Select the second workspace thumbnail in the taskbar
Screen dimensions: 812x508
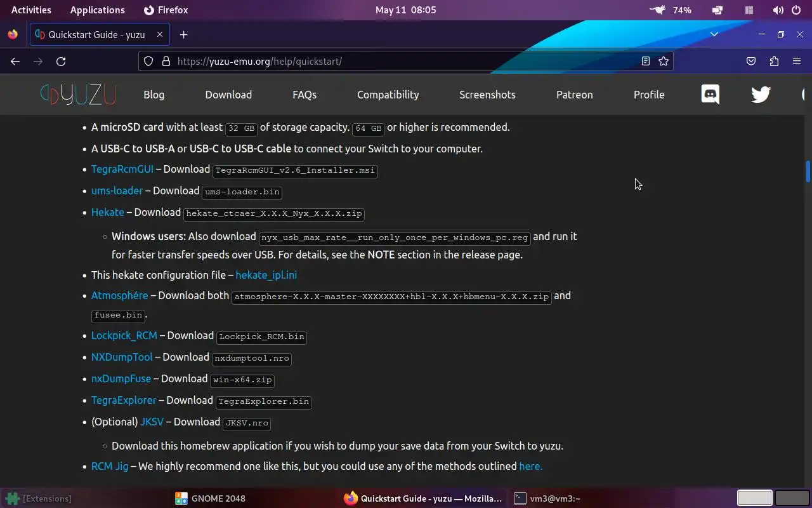(792, 498)
